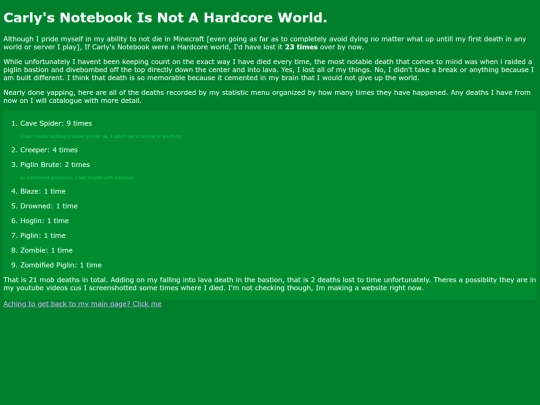The height and width of the screenshot is (405, 540).
Task: Follow the 'Aching to get back to my main page? Click me' link
Action: pyautogui.click(x=82, y=304)
